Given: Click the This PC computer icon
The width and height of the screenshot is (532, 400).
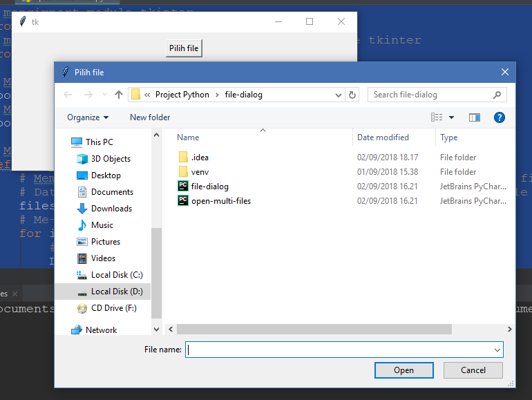Looking at the screenshot, I should coord(77,142).
